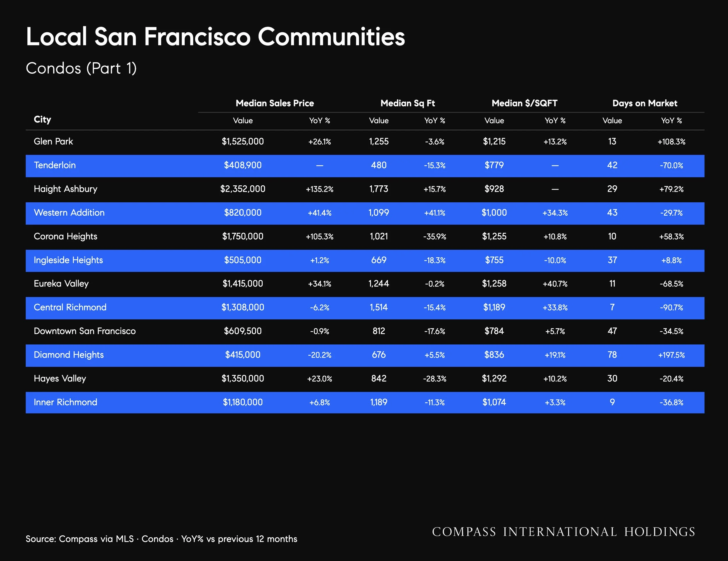Viewport: 728px width, 561px height.
Task: Select the 'Median Sq Ft' column header
Action: coord(408,103)
